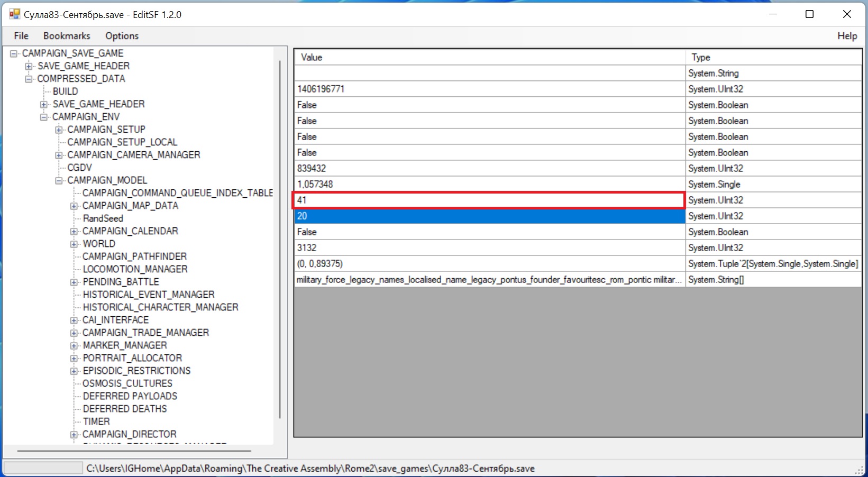
Task: Open the File menu
Action: pos(21,36)
